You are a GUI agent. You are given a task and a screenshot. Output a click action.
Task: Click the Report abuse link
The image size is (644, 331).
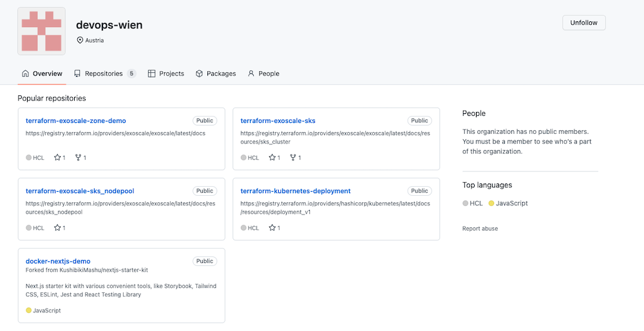coord(480,229)
